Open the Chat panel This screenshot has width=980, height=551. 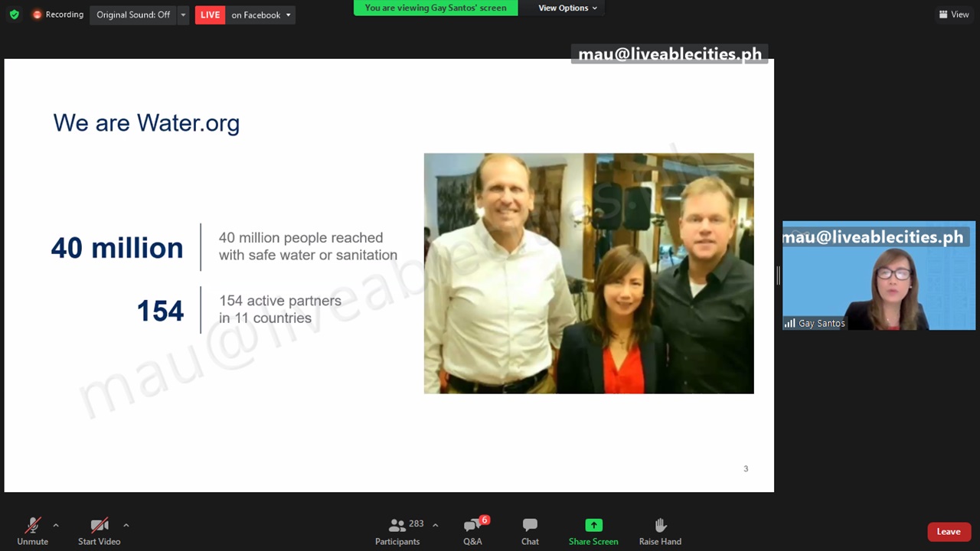(530, 531)
